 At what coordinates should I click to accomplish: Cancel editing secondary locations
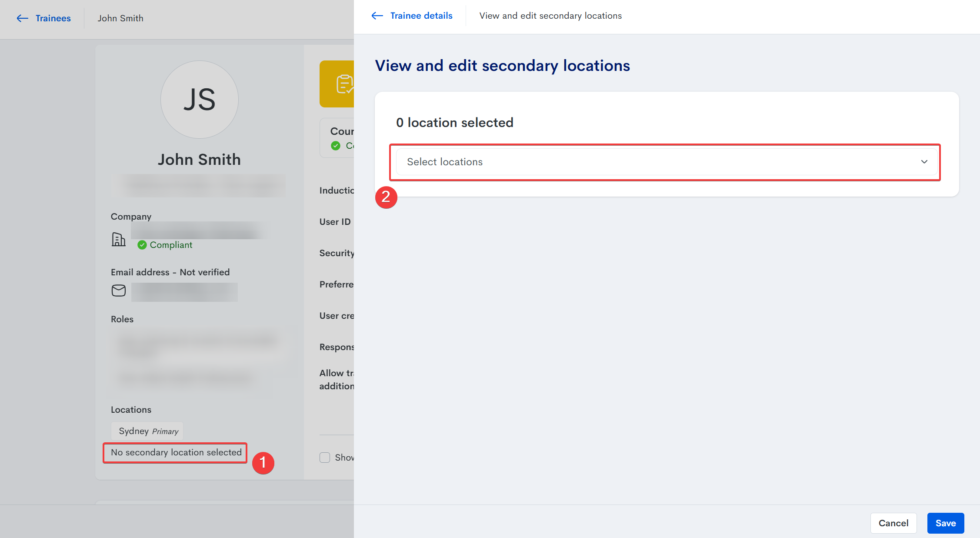893,523
